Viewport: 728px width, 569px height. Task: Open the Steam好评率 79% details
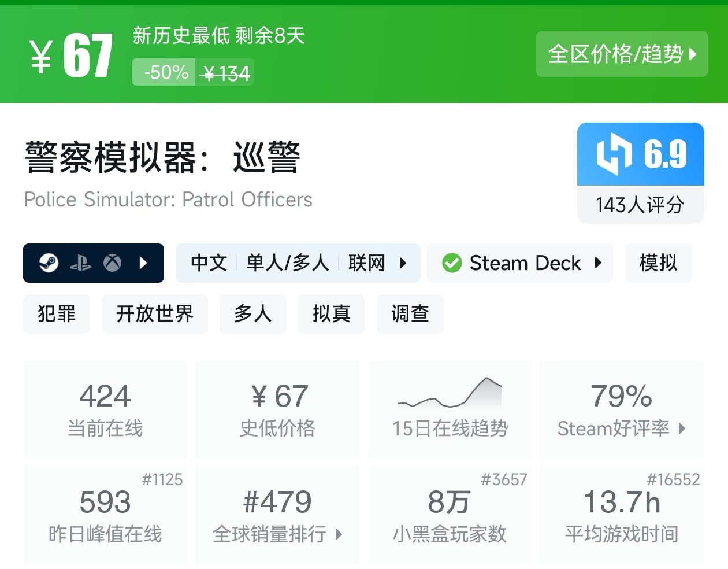(622, 409)
